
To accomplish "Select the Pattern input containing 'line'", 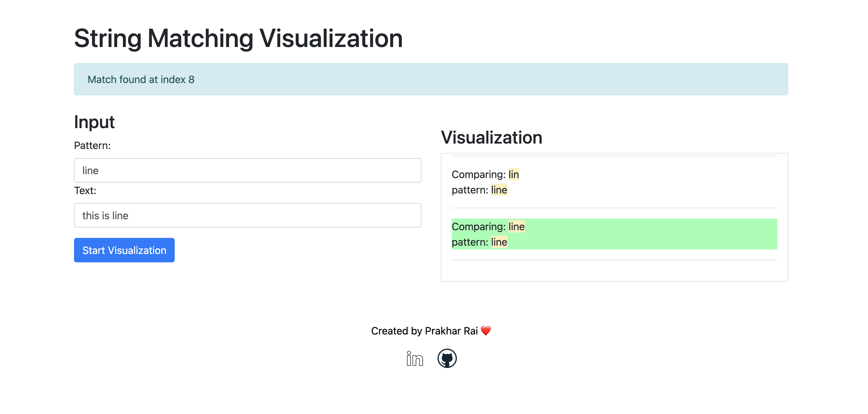I will (247, 170).
